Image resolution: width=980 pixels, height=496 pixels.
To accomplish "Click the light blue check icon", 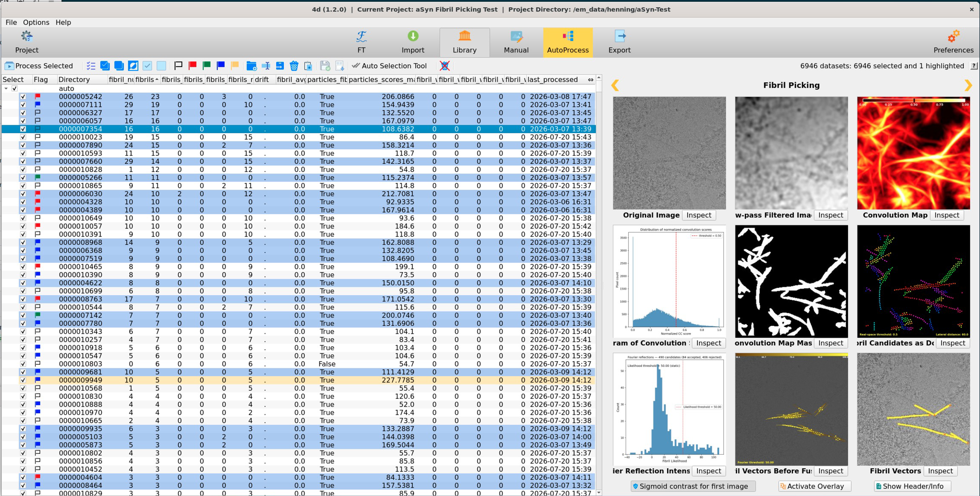I will (147, 66).
